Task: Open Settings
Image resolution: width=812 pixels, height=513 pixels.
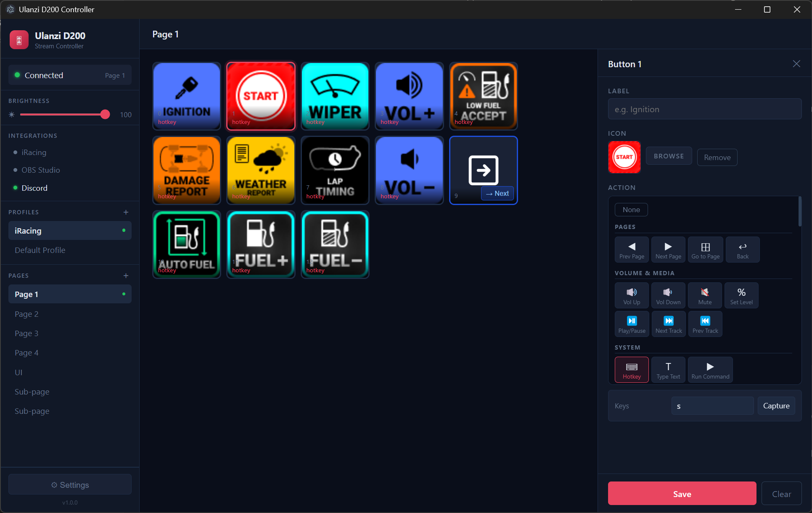Action: 70,485
